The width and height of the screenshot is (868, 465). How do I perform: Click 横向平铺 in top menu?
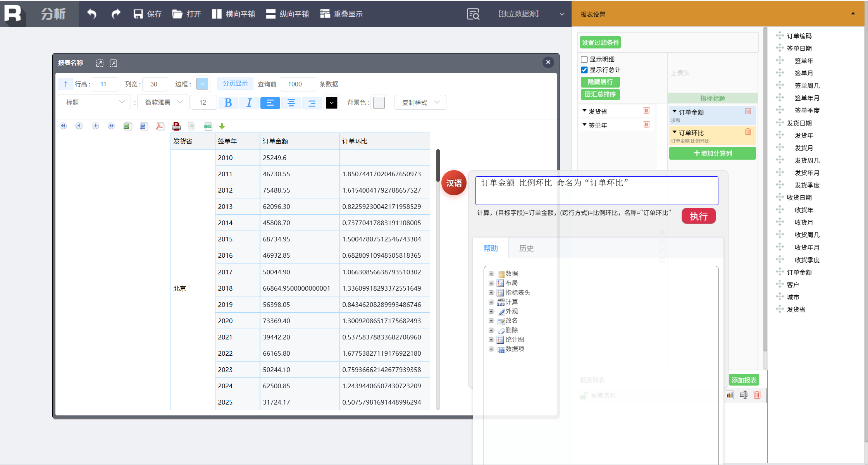pyautogui.click(x=233, y=14)
